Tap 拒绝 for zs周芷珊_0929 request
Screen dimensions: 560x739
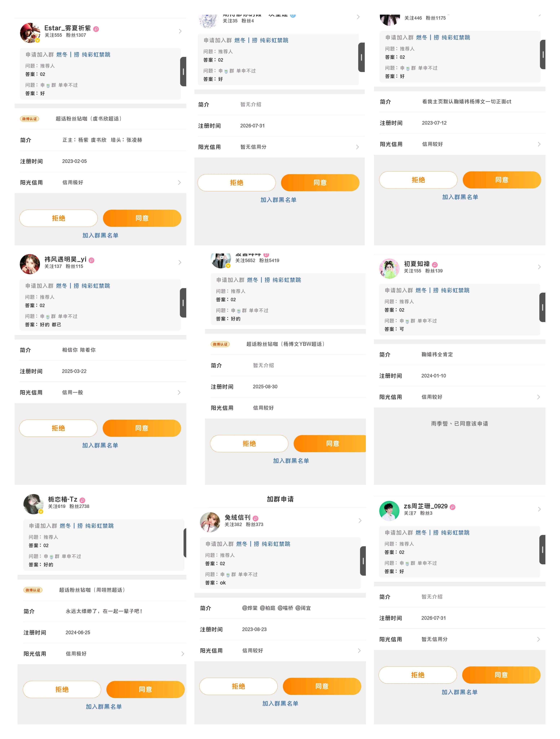(418, 675)
